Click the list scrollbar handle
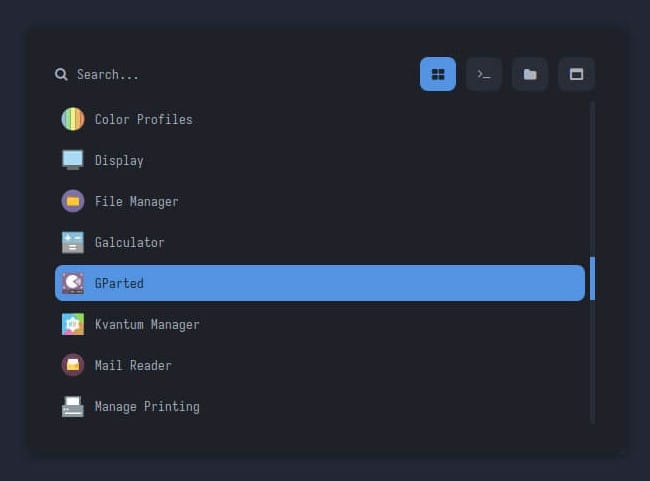 [x=592, y=278]
